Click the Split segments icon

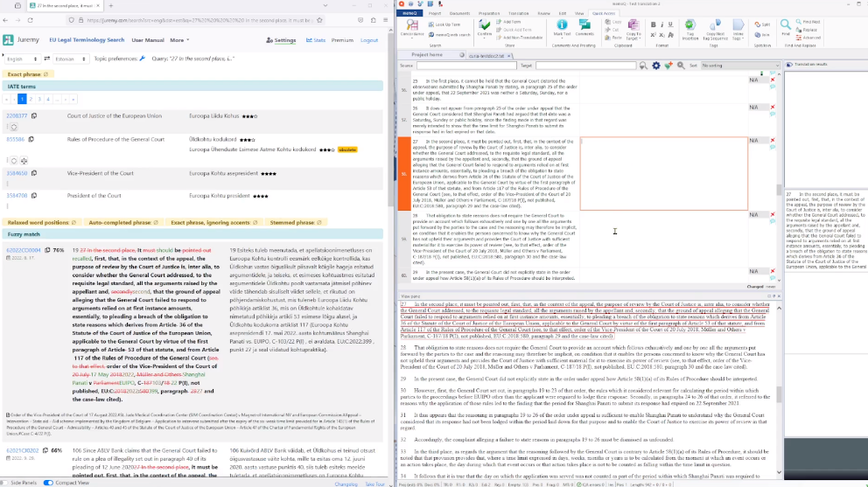[x=759, y=24]
